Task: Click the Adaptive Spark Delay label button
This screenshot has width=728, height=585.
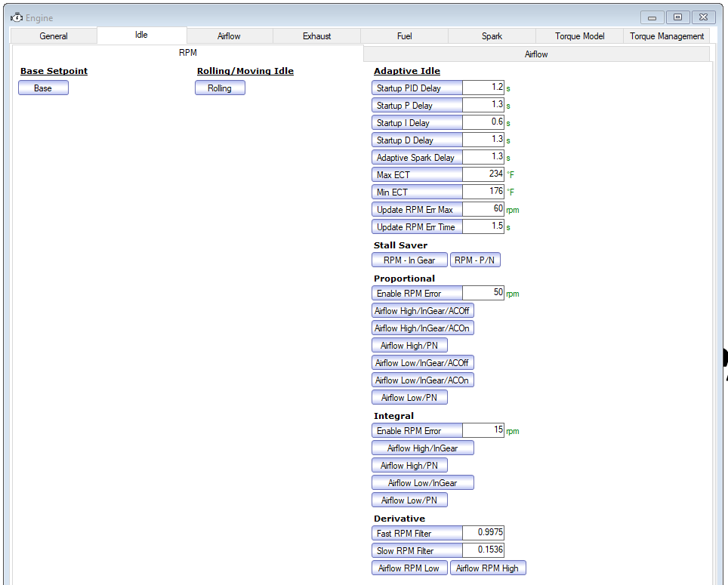Action: click(417, 158)
